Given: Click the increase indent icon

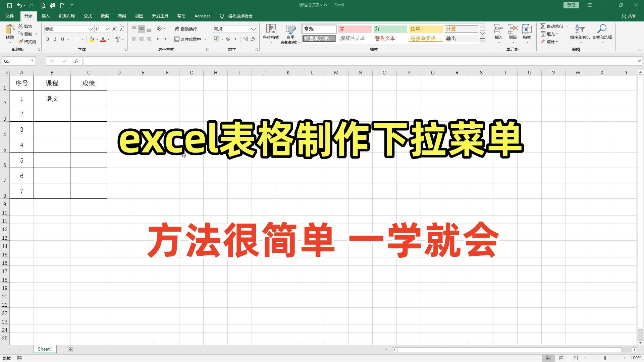Looking at the screenshot, I should point(167,39).
